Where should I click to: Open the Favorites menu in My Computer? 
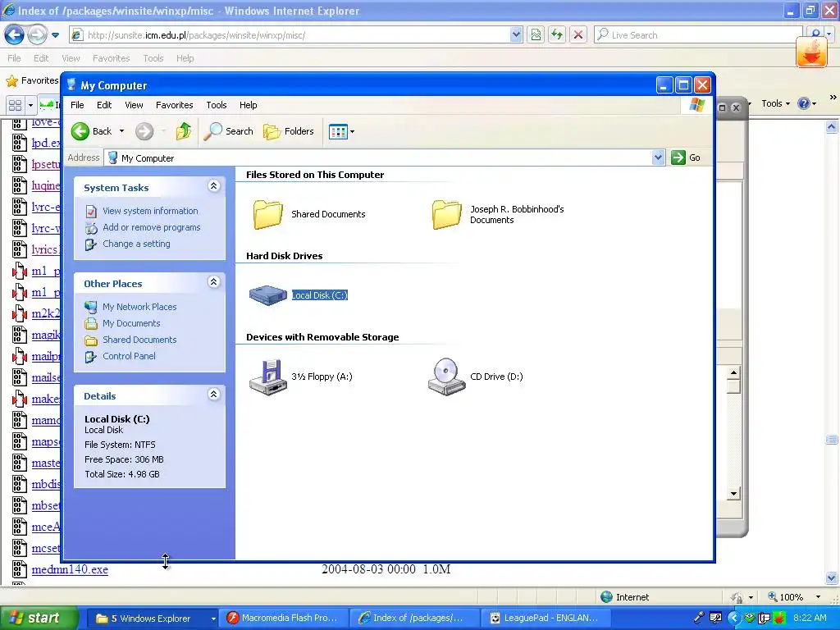[174, 105]
